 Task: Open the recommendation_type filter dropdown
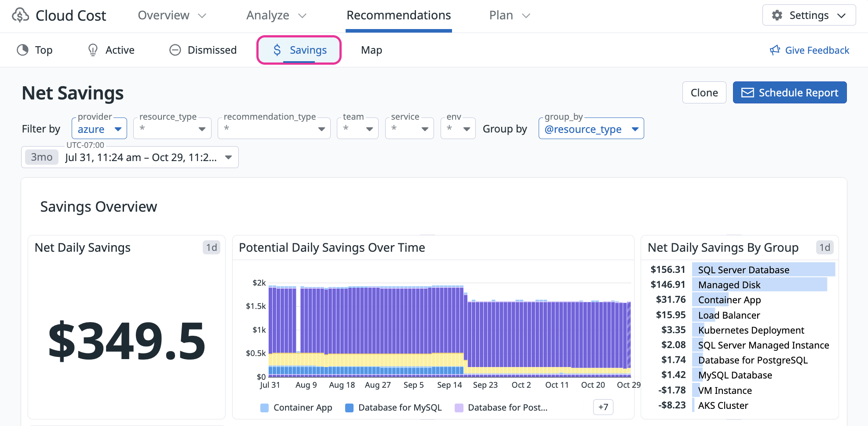click(274, 129)
